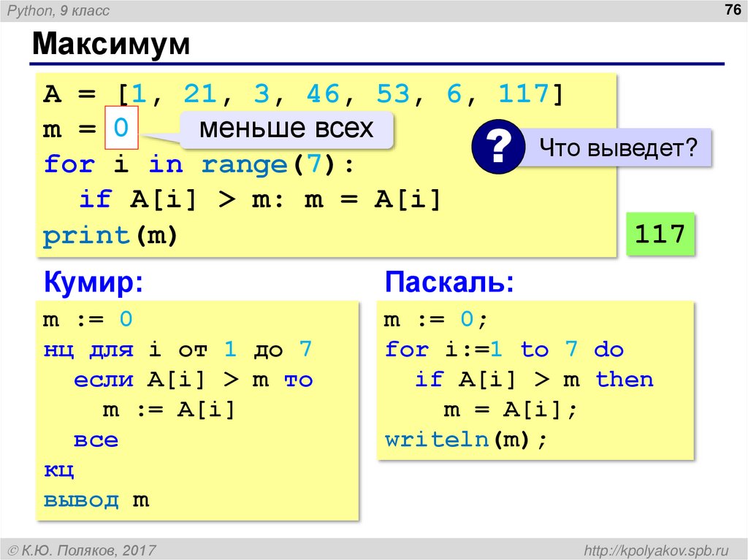Click the speech bubble labeled 'меньше всех'
The height and width of the screenshot is (560, 748).
(290, 129)
